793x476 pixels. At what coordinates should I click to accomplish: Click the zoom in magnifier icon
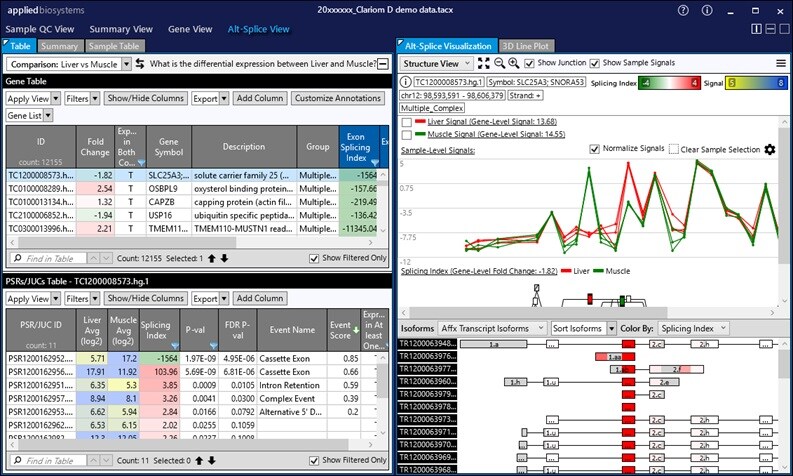[x=513, y=63]
